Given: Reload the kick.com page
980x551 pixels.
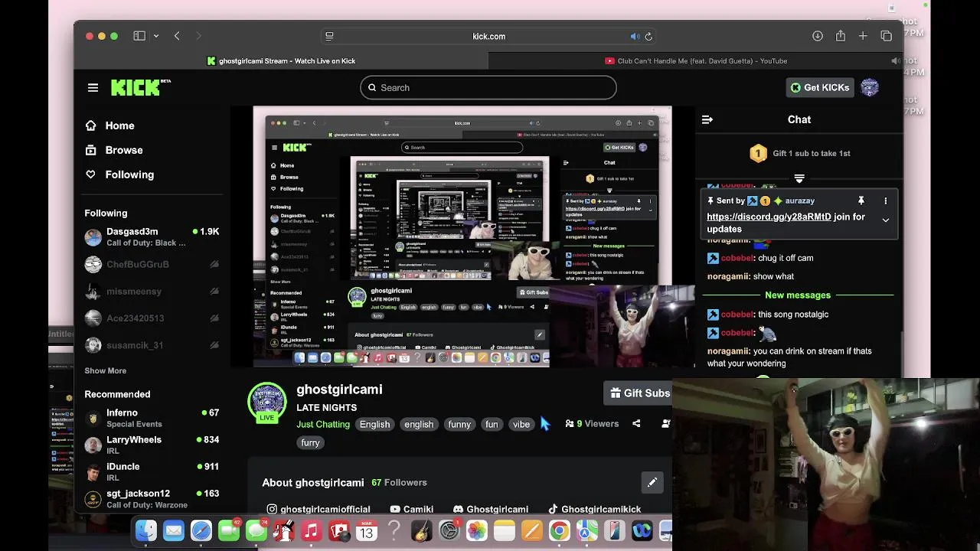Looking at the screenshot, I should click(x=648, y=36).
